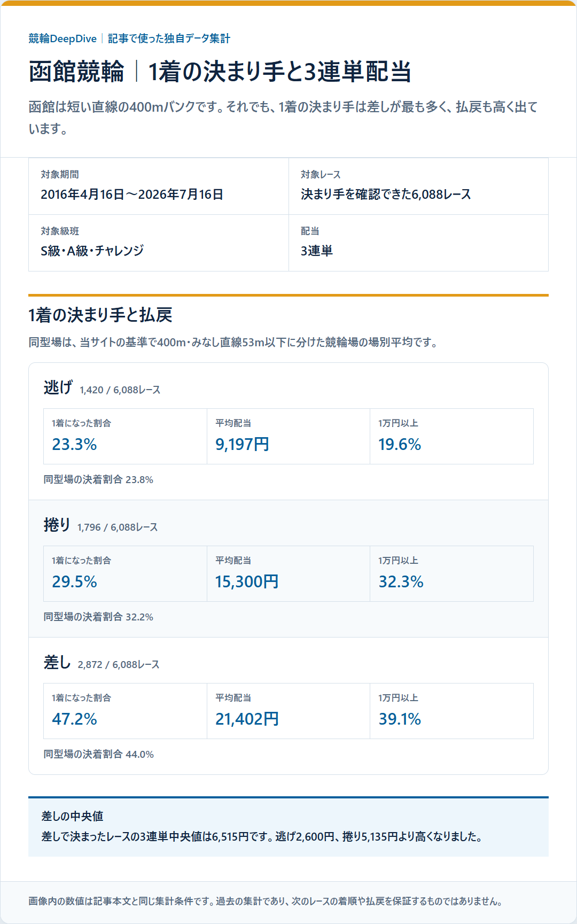
Task: Select the 39.1% over-10,000-yen share
Action: point(400,719)
